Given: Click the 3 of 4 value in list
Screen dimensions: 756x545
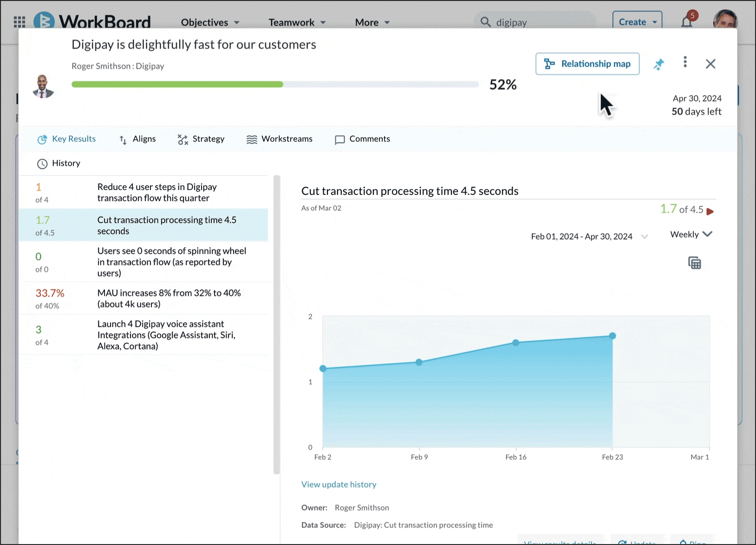Looking at the screenshot, I should point(42,335).
